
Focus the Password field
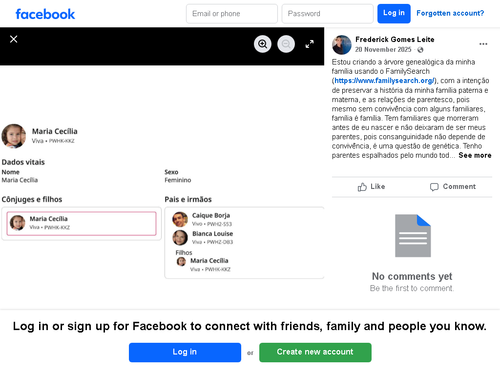(x=327, y=14)
